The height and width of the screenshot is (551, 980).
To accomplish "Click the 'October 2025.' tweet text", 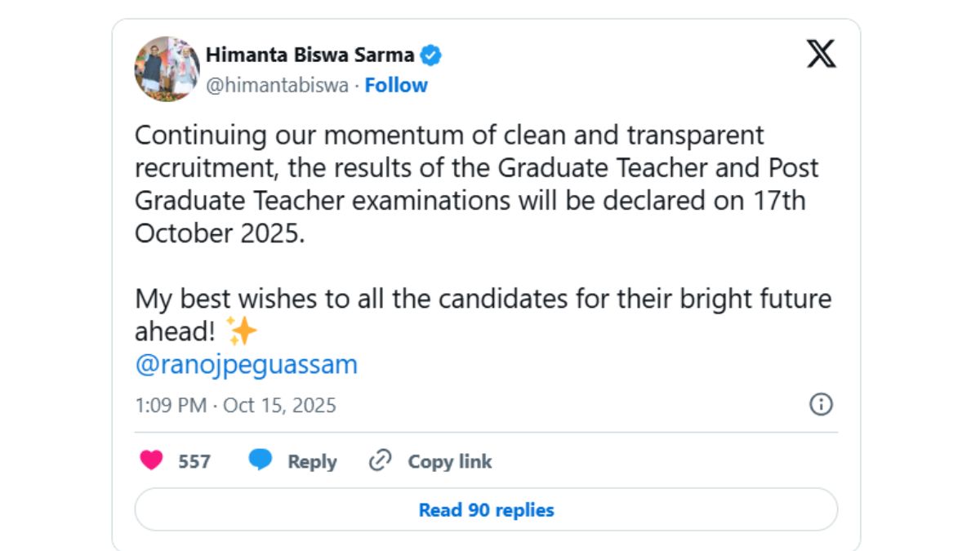I will click(219, 233).
